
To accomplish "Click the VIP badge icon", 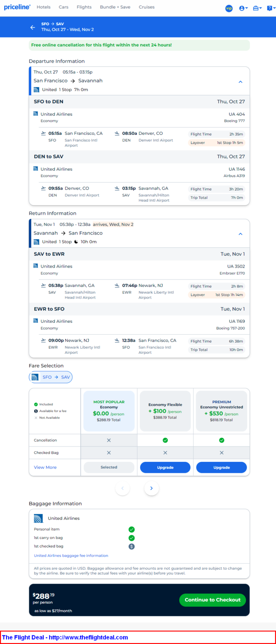I will [x=229, y=8].
